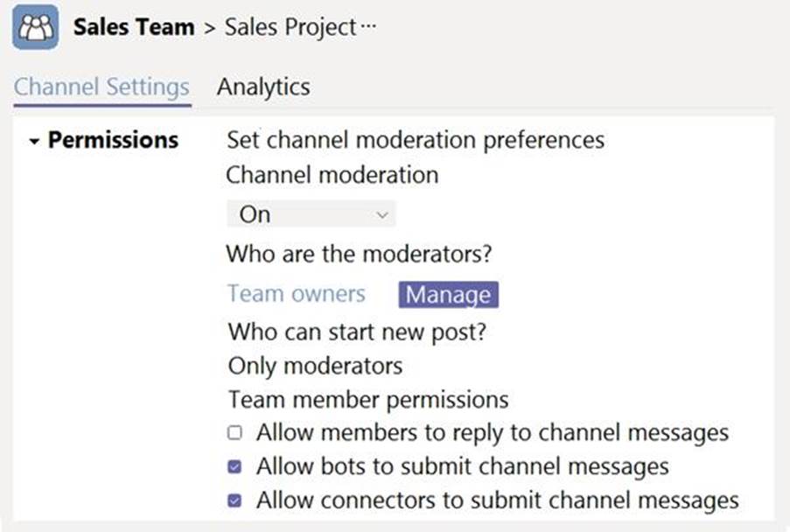Switch to the Analytics tab
Image resolution: width=790 pixels, height=532 pixels.
(x=263, y=87)
